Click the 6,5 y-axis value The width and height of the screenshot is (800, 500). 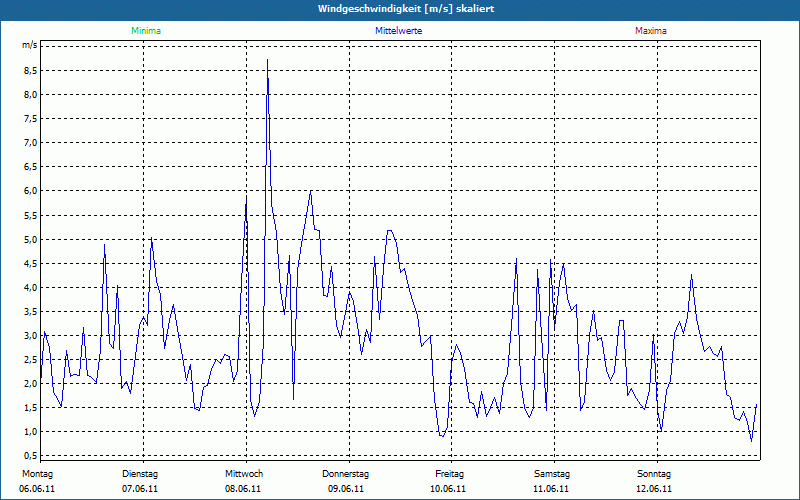coord(31,167)
